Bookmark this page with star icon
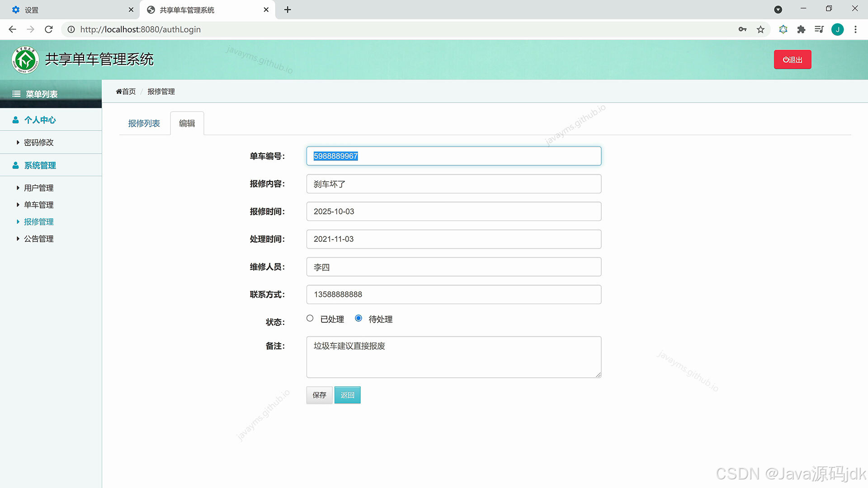Screen dimensions: 868x488 (761, 29)
